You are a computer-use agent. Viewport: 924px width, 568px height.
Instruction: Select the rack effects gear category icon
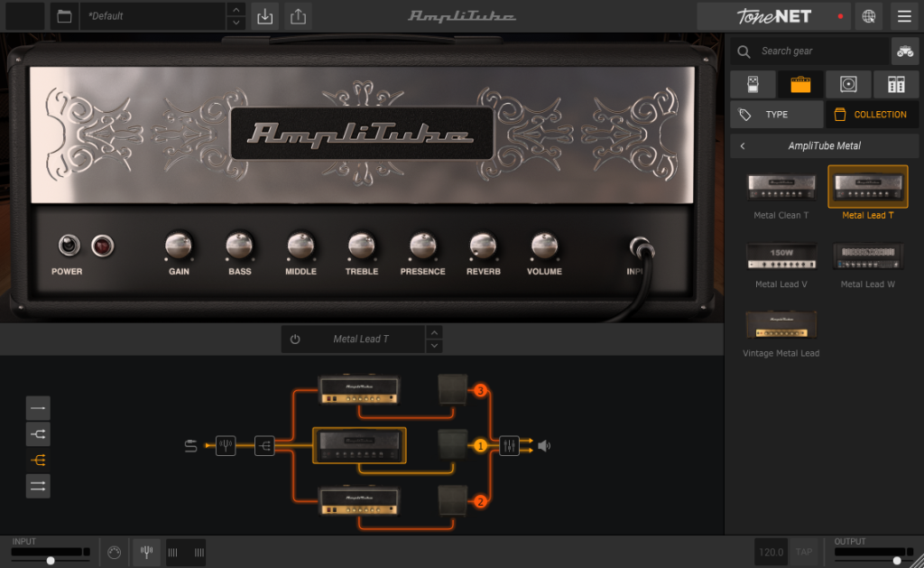coord(896,84)
